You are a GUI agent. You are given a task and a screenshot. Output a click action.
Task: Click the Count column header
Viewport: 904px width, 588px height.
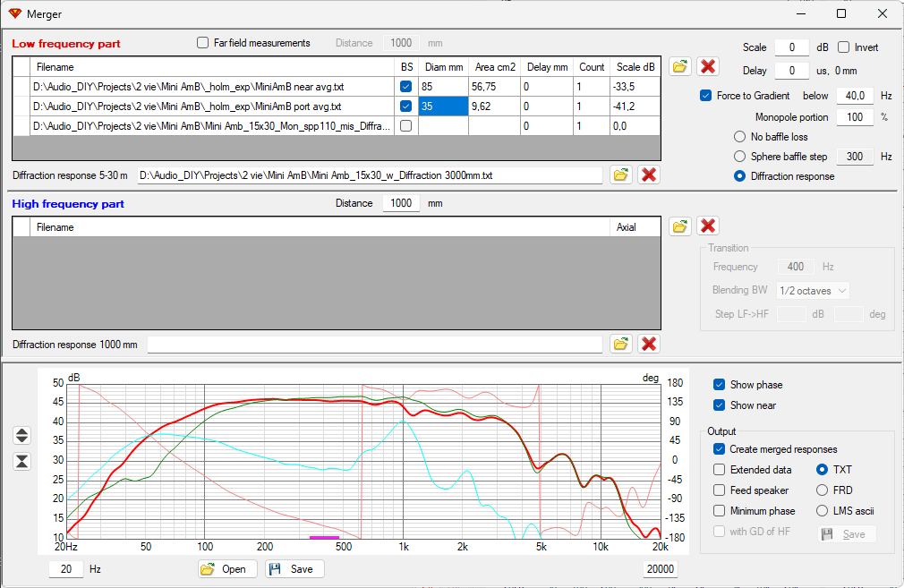[x=592, y=67]
